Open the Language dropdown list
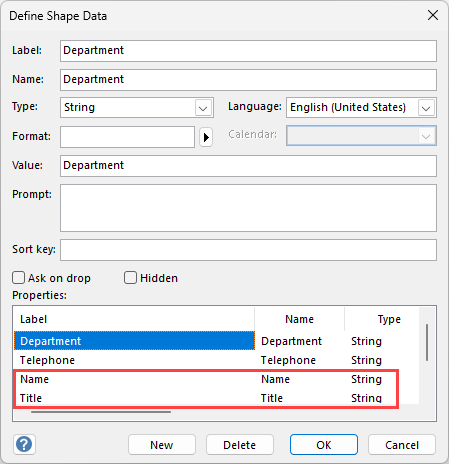Screen dimensions: 449x464 [426, 108]
